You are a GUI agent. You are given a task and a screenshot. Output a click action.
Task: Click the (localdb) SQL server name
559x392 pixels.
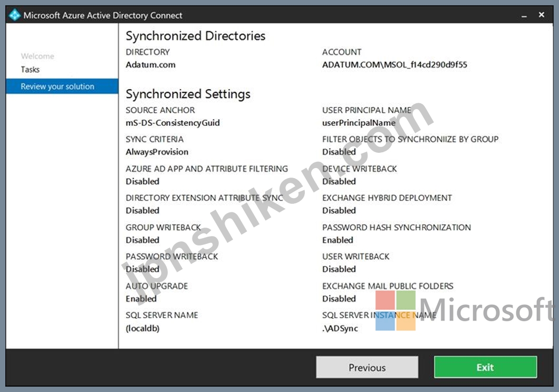[x=142, y=328]
